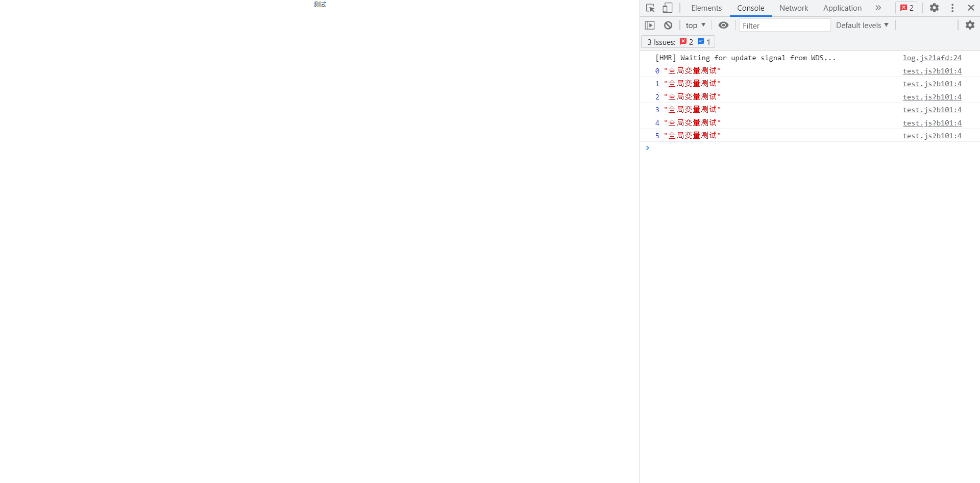
Task: Click console message text in row 1
Action: 692,84
